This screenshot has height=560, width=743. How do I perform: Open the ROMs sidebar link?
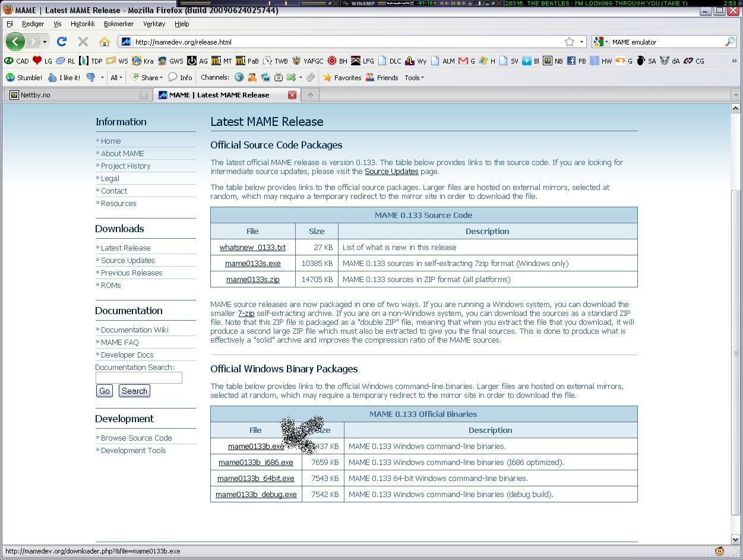pos(110,285)
